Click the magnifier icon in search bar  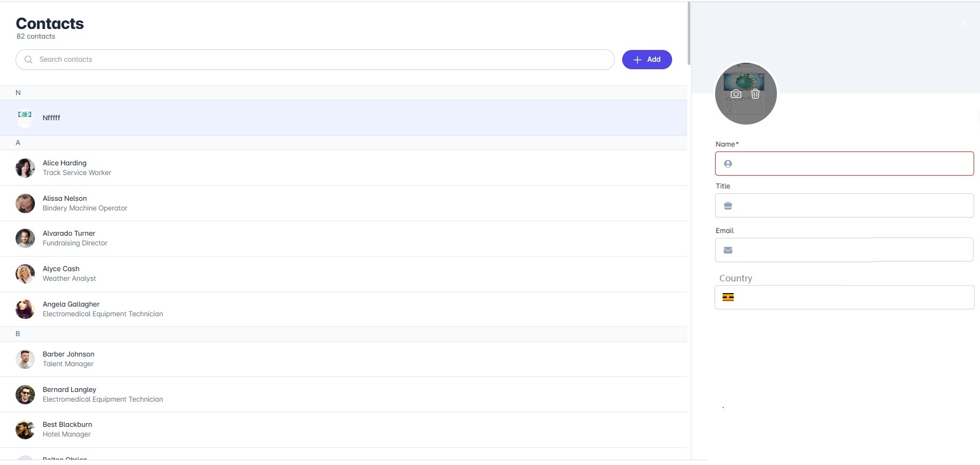(28, 60)
